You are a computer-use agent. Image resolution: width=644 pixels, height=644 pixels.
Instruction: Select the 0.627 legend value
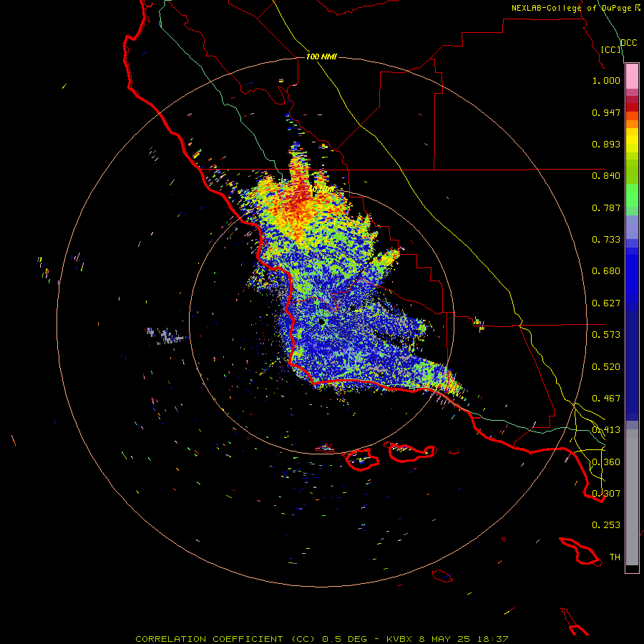coord(606,303)
